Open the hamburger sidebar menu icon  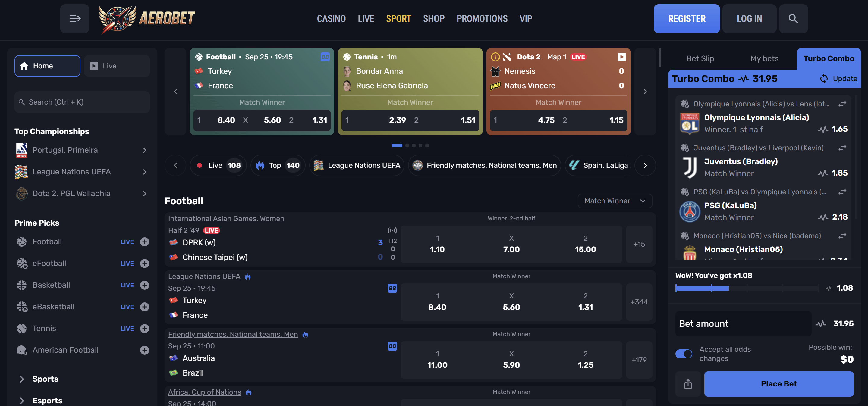coord(74,18)
